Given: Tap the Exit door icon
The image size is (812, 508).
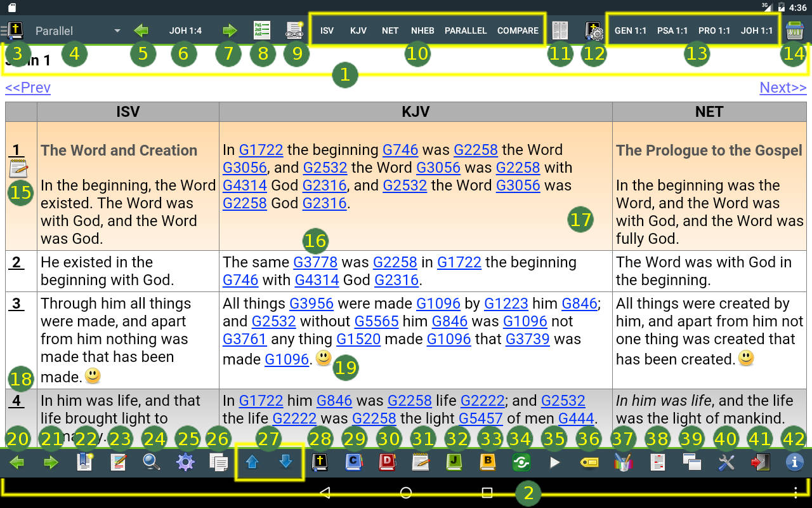Looking at the screenshot, I should tap(759, 462).
